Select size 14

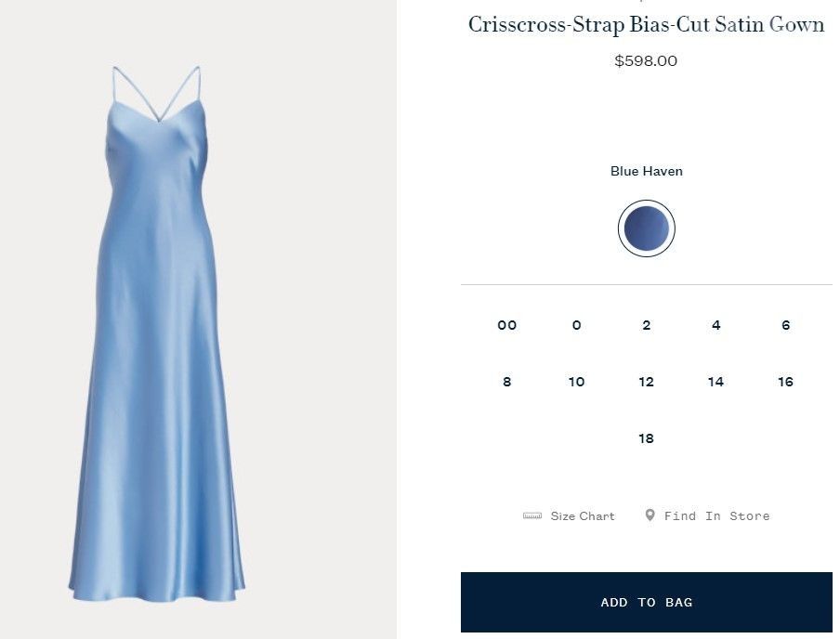click(715, 382)
